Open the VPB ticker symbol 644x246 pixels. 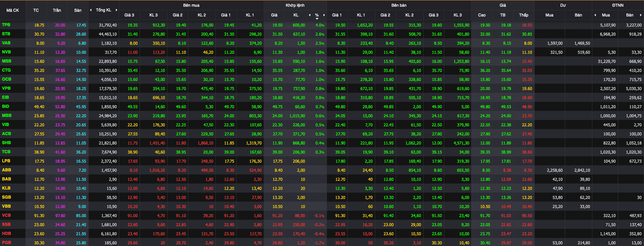click(x=6, y=88)
